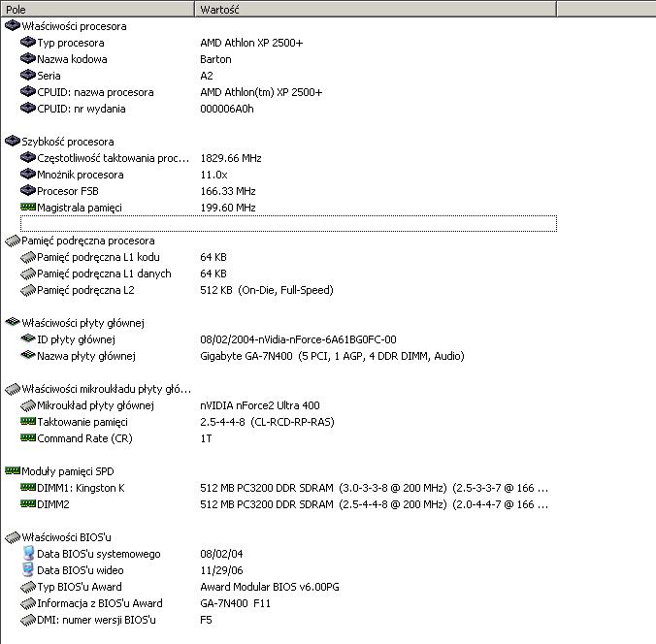Viewport: 656px width, 644px height.
Task: Select the nVIDIA nForce2 Ultra 400 value
Action: [260, 405]
